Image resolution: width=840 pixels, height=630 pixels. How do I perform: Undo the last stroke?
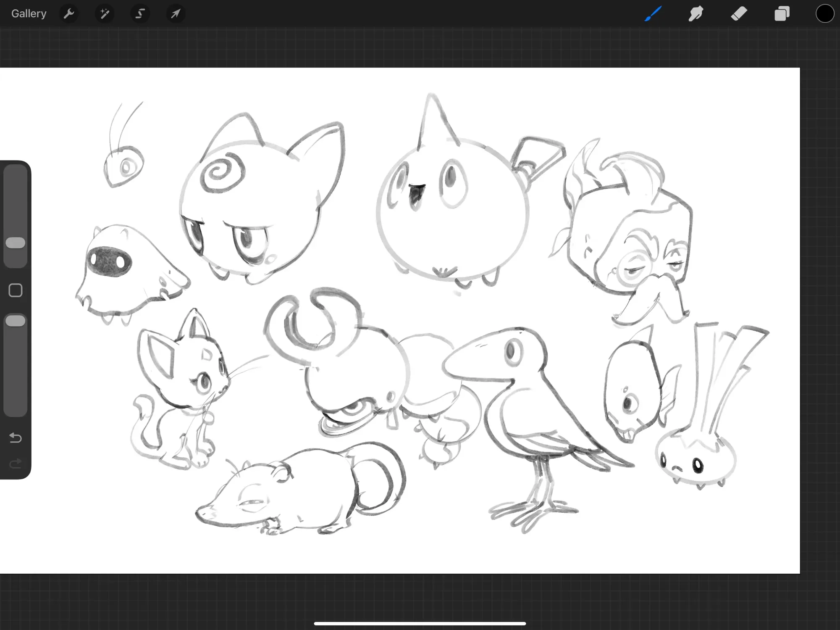coord(16,438)
